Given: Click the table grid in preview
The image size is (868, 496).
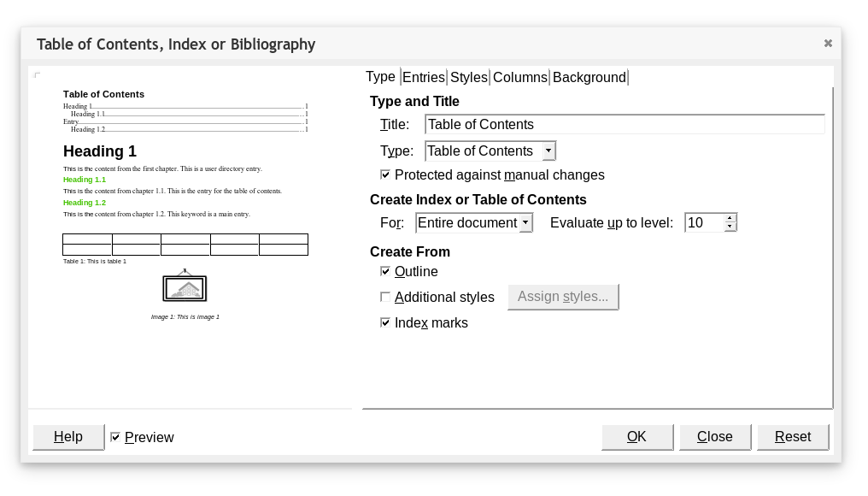Looking at the screenshot, I should tap(185, 245).
